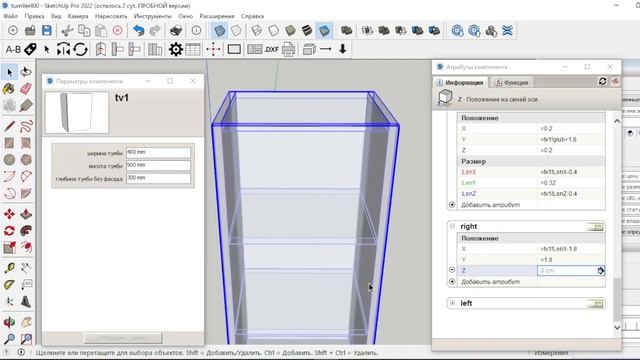
Task: Pick the Lasso Select tool
Action: coord(26,72)
